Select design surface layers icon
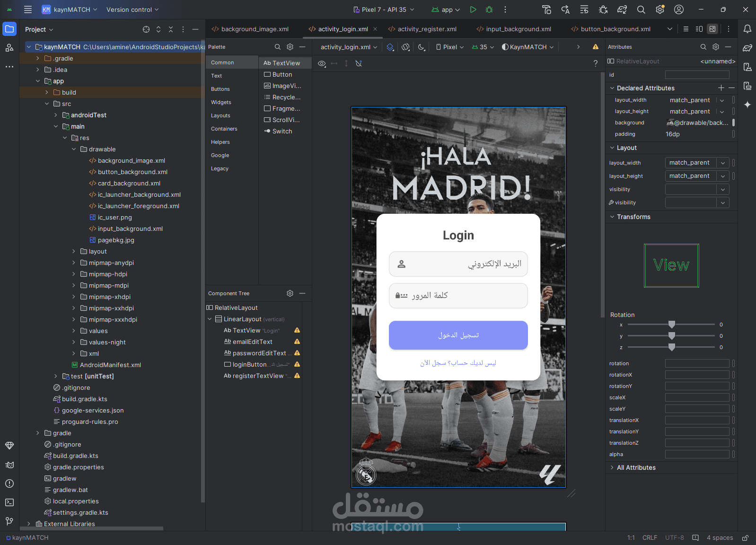756x545 pixels. pos(390,47)
